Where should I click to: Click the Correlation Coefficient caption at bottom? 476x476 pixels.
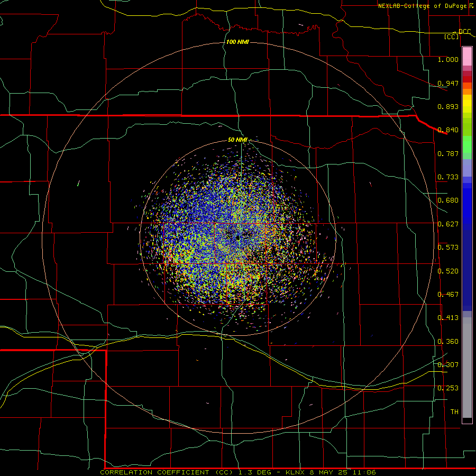point(237,472)
